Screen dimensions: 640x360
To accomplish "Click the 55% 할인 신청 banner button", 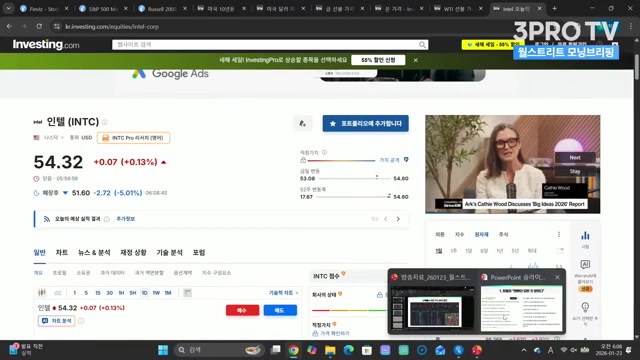I will click(378, 60).
